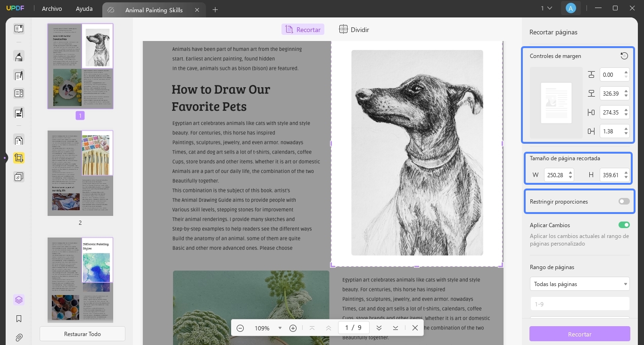Toggle Restringir proporciones switch
Image resolution: width=644 pixels, height=345 pixels.
click(624, 202)
